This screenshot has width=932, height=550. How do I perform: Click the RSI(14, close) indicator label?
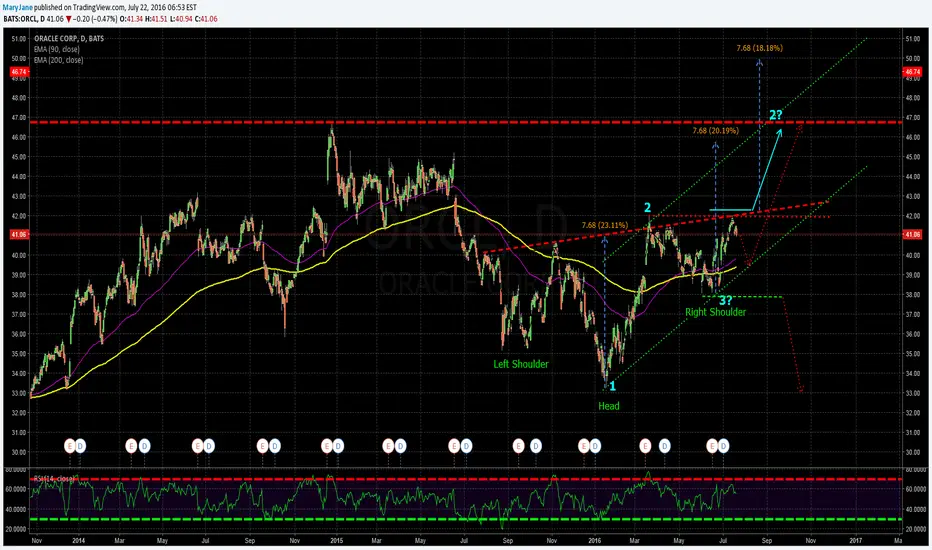click(54, 478)
